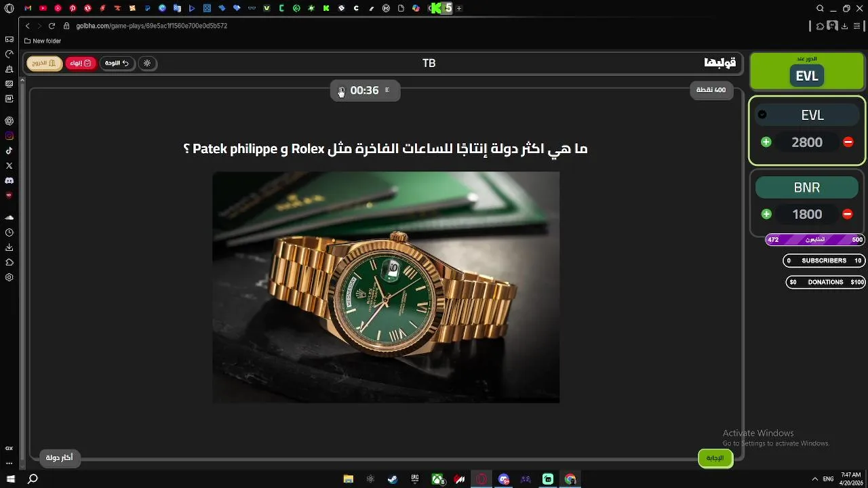This screenshot has width=868, height=488.
Task: Click the Rolex watch question image
Action: tap(386, 287)
